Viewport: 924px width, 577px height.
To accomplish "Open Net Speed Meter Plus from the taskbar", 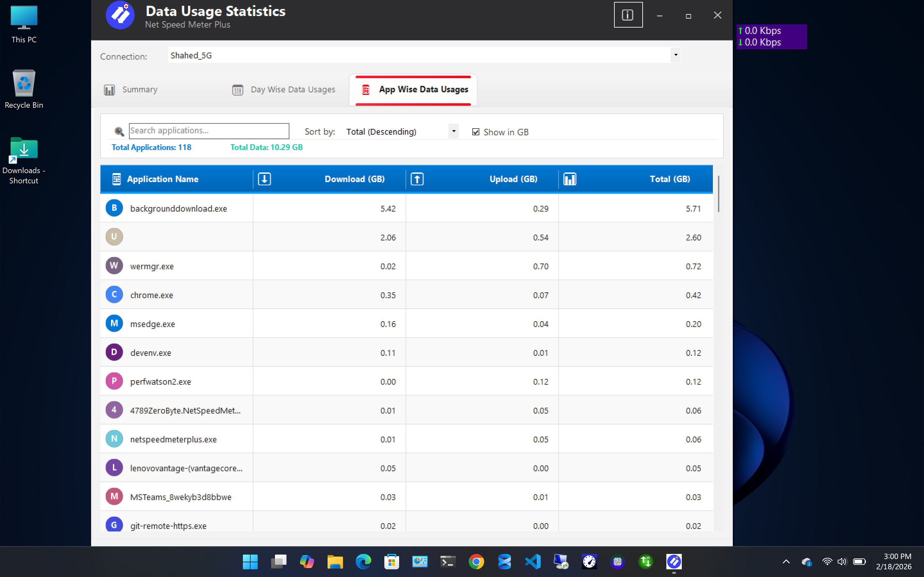I will (673, 561).
